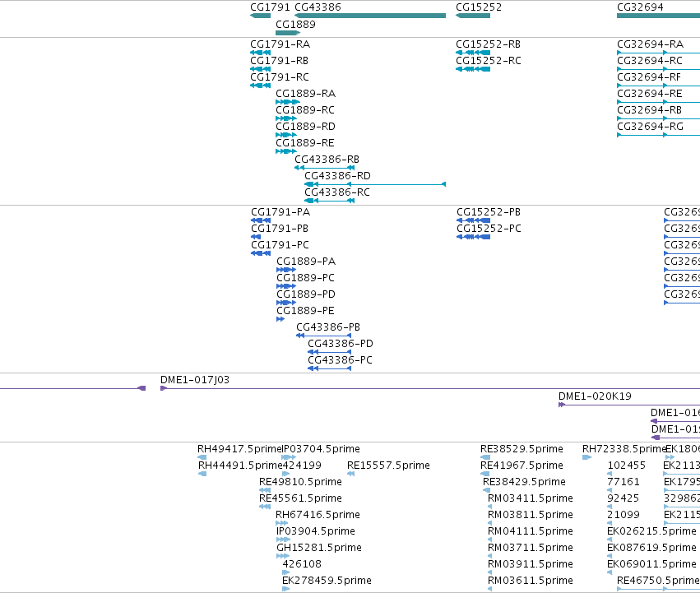
Task: Click transcript CG32694-RG
Action: click(x=650, y=127)
